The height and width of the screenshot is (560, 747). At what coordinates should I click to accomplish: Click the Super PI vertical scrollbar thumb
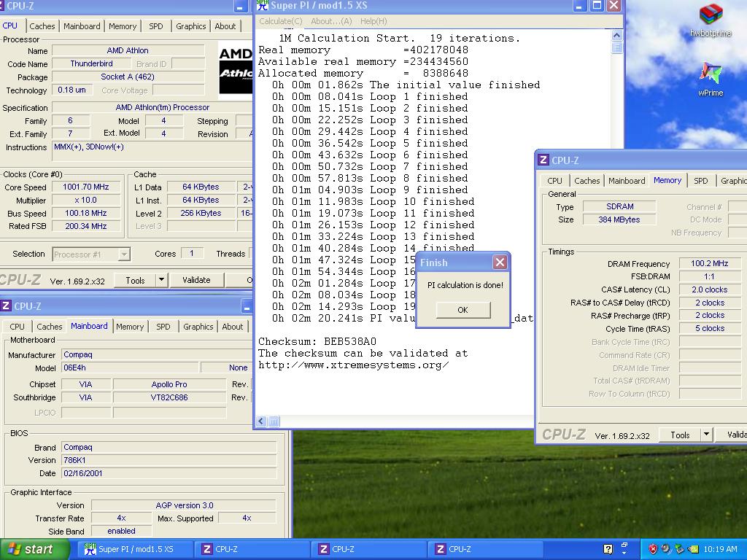point(616,47)
